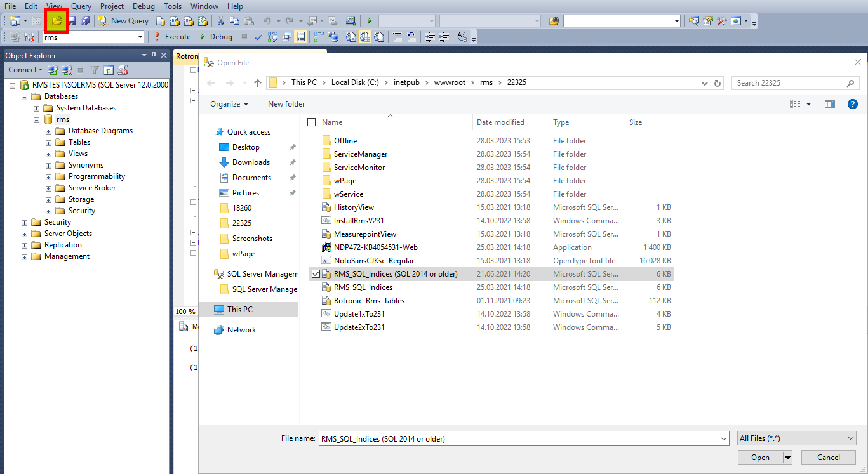Click the wwwroot breadcrumb in address bar
Image resolution: width=868 pixels, height=474 pixels.
point(450,83)
